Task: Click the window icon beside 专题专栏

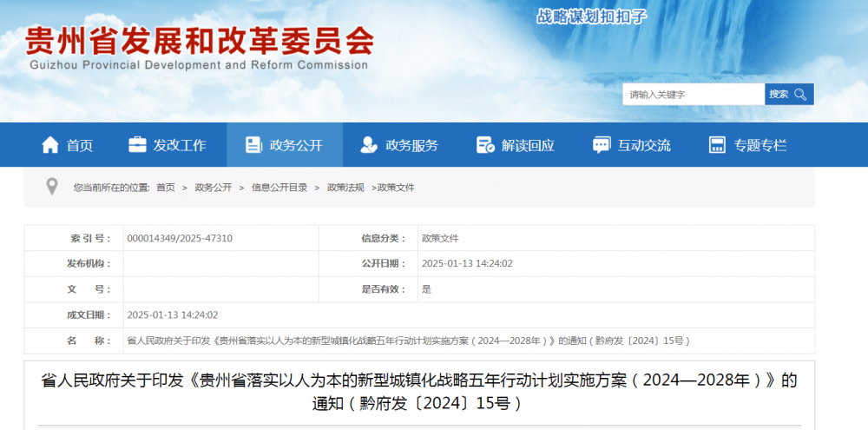Action: (x=717, y=145)
